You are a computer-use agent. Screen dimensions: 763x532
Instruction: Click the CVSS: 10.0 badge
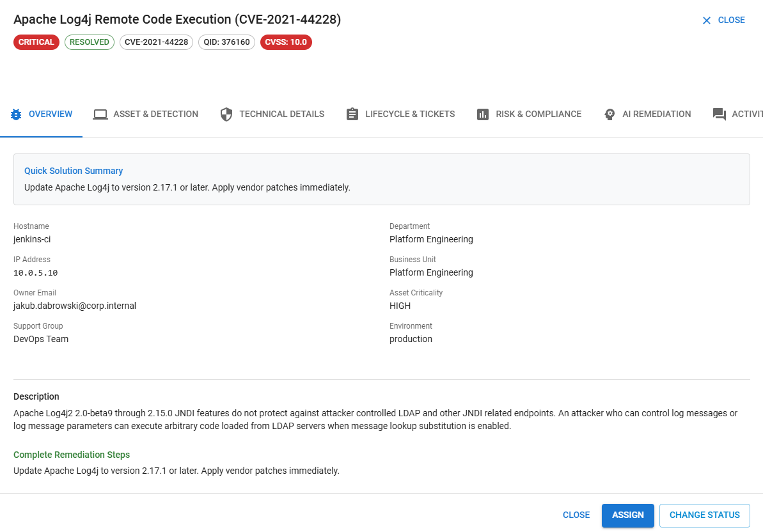(286, 42)
